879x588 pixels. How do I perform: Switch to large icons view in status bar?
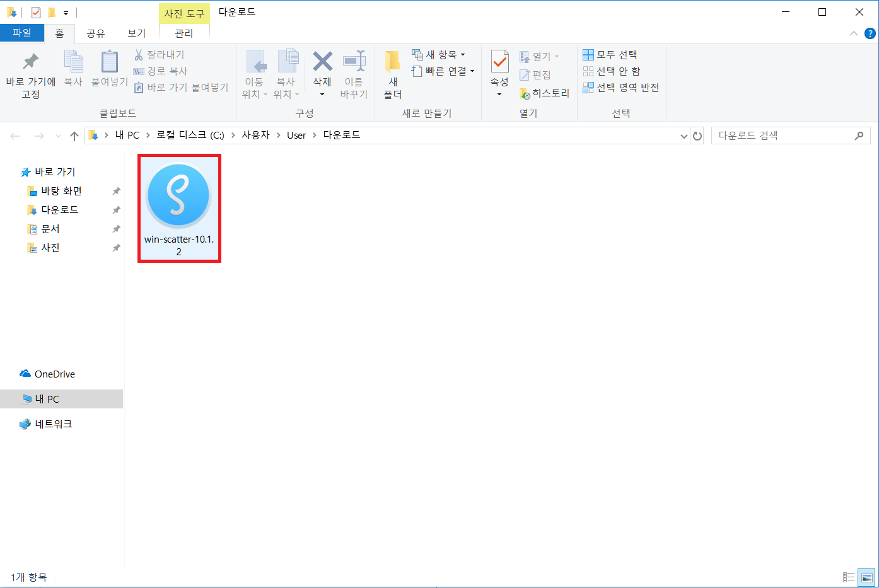867,577
